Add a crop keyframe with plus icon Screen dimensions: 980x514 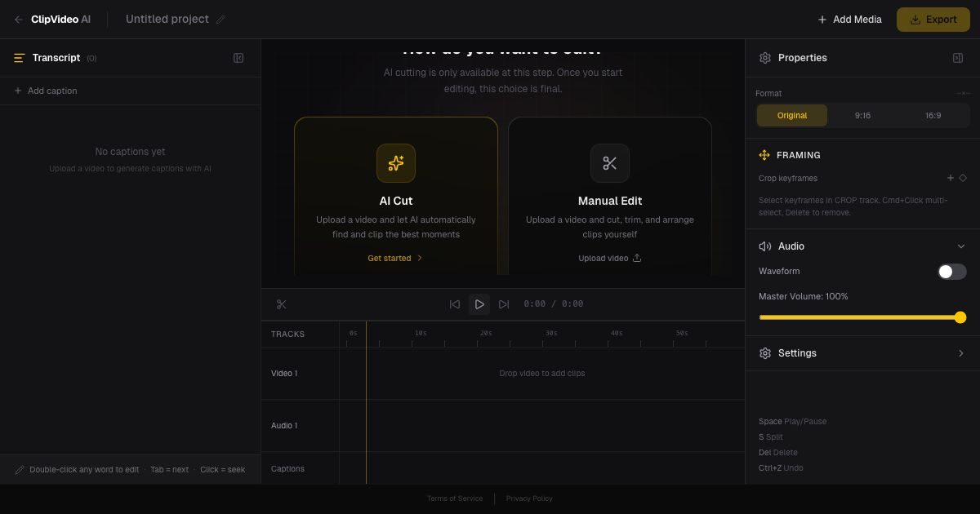point(951,178)
